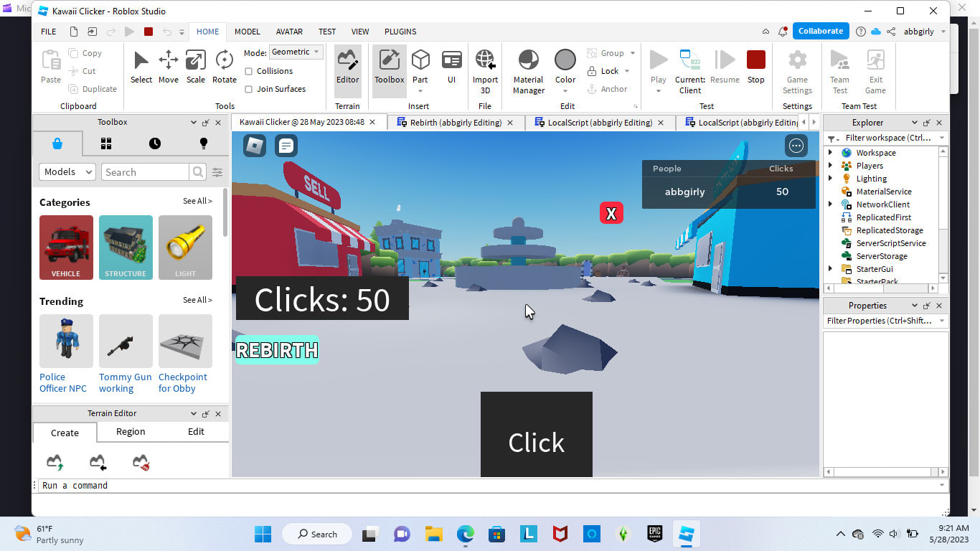980x551 pixels.
Task: Click the share icon near Collaborate
Action: tap(891, 32)
